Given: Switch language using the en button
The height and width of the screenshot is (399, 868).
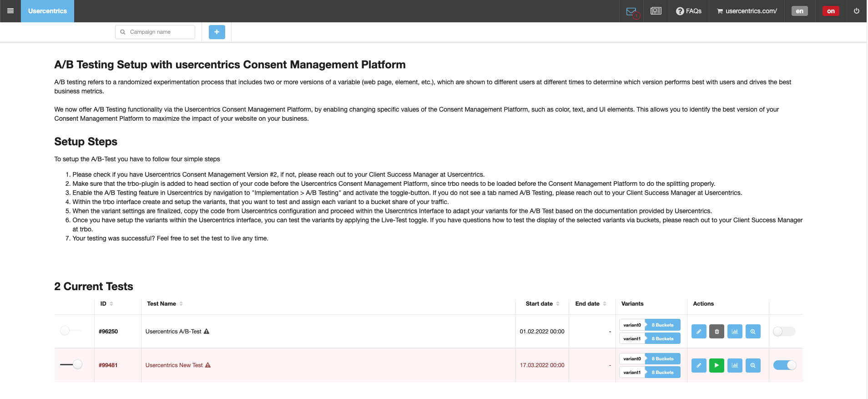Looking at the screenshot, I should point(800,11).
